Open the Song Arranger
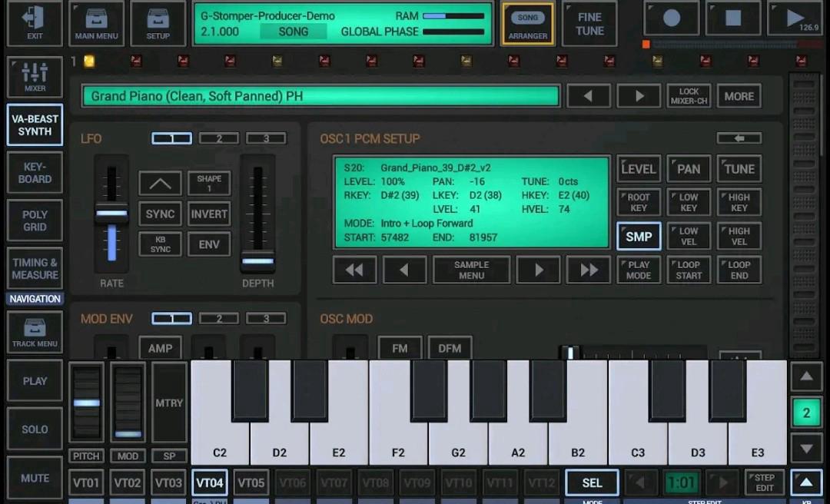The width and height of the screenshot is (830, 504). [528, 23]
